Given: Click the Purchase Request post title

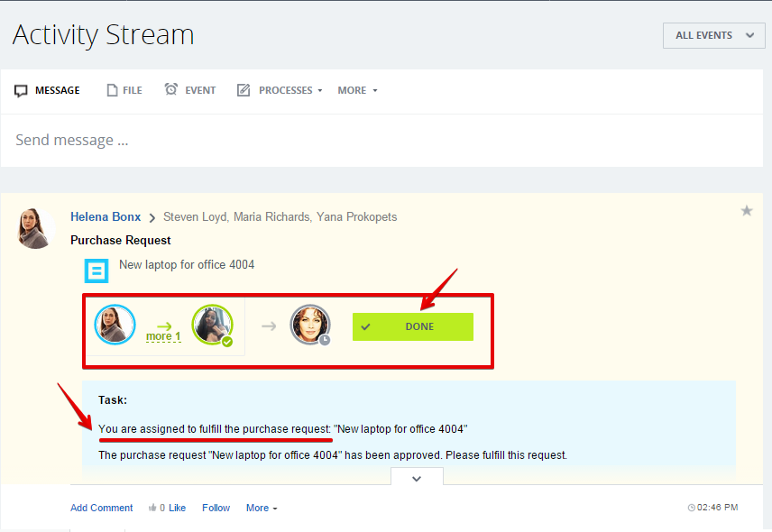Looking at the screenshot, I should pyautogui.click(x=121, y=241).
